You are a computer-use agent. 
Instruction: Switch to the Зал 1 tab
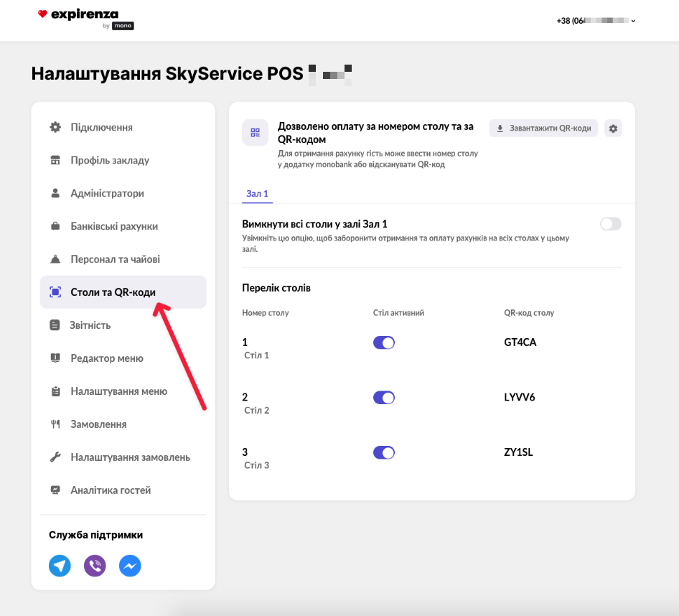257,194
